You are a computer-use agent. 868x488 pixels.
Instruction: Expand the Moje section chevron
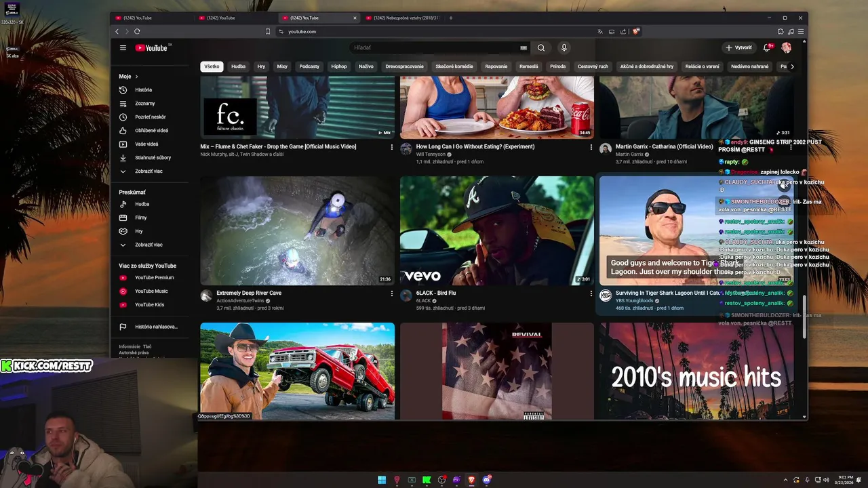(136, 77)
